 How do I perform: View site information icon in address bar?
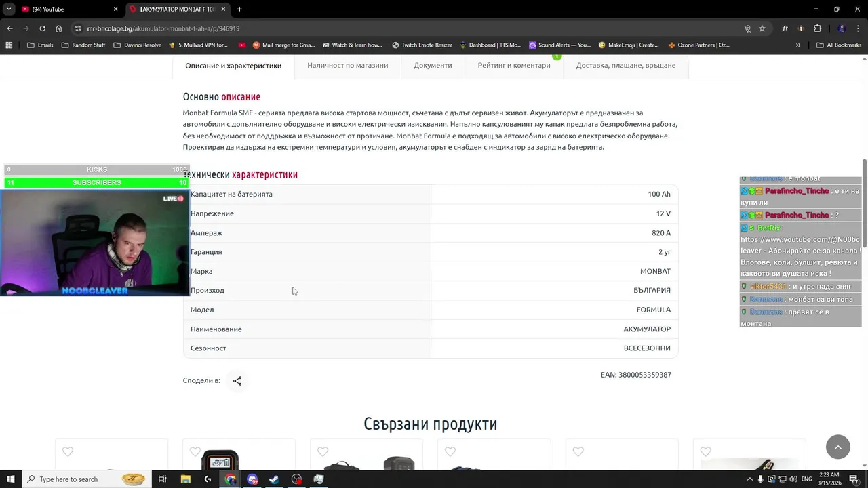coord(78,28)
